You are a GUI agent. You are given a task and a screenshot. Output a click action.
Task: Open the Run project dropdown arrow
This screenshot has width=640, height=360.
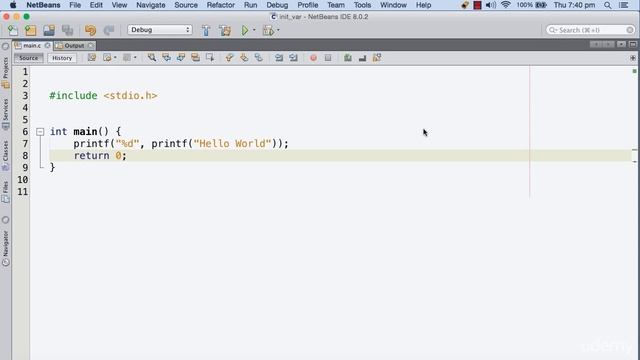[254, 30]
